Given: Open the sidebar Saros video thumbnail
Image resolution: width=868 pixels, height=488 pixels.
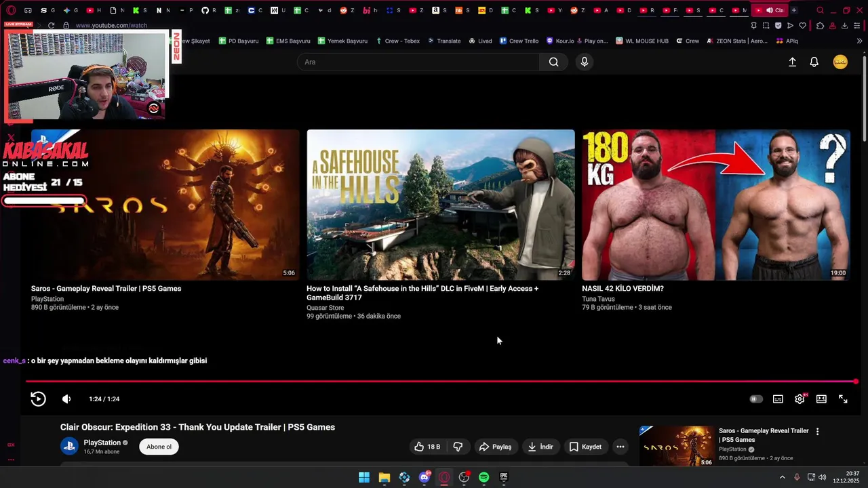Looking at the screenshot, I should point(676,446).
